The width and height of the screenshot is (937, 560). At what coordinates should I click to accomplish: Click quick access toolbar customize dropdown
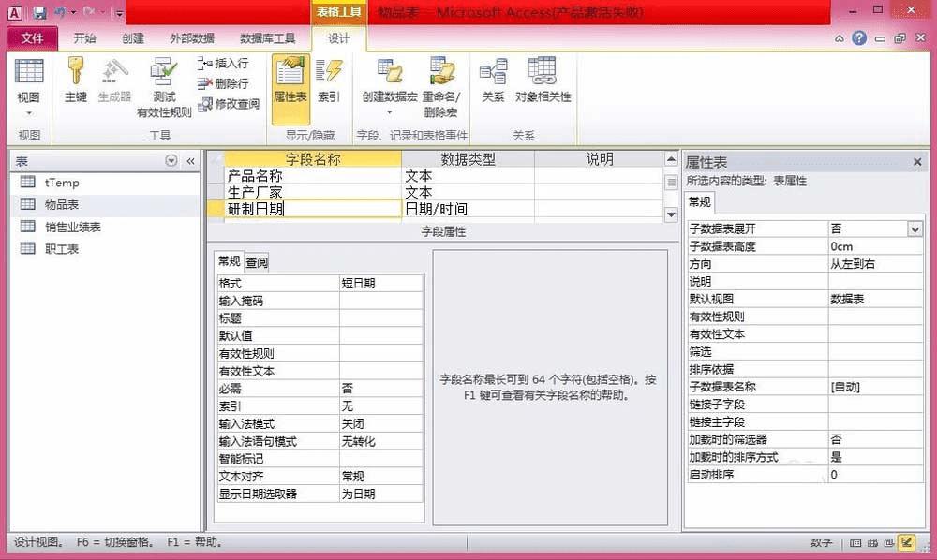pyautogui.click(x=119, y=12)
